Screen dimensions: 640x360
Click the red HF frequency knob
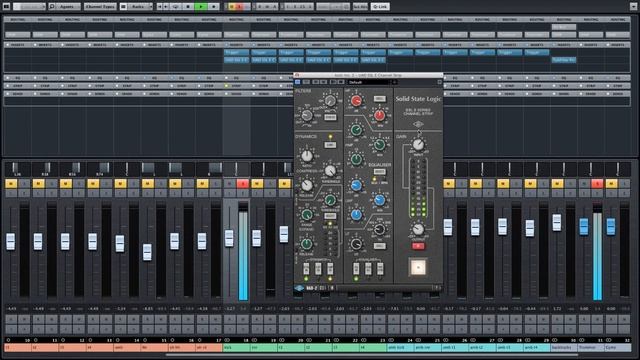tap(379, 116)
